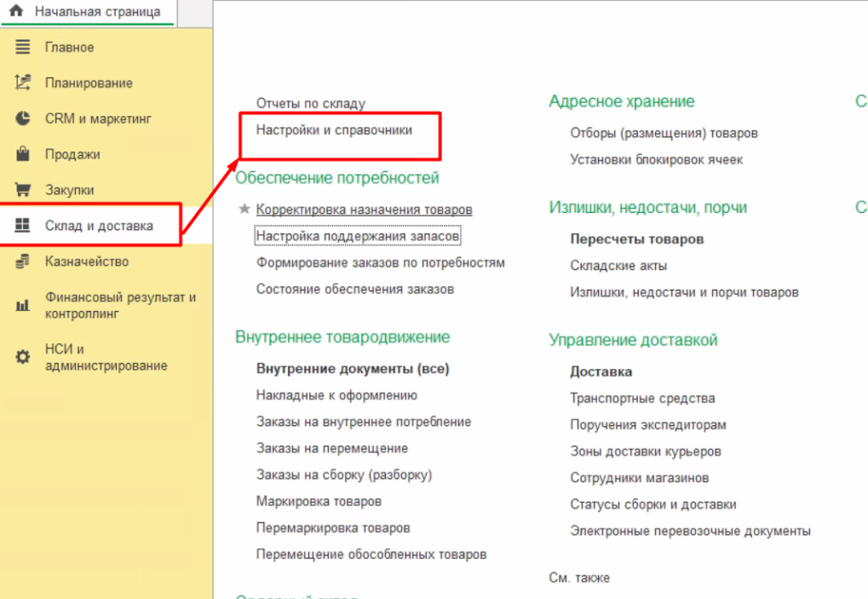Open Отчеты по складу
Viewport: 868px width, 599px height.
click(x=310, y=104)
